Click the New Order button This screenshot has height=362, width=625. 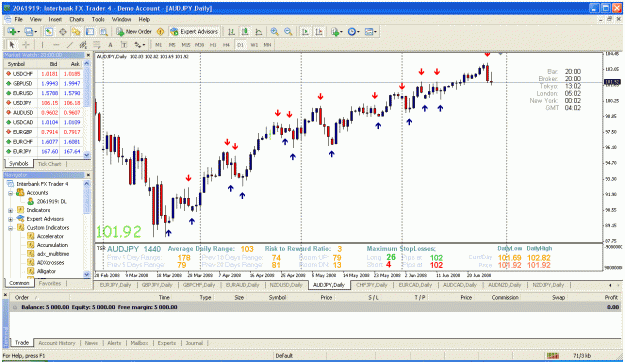134,31
